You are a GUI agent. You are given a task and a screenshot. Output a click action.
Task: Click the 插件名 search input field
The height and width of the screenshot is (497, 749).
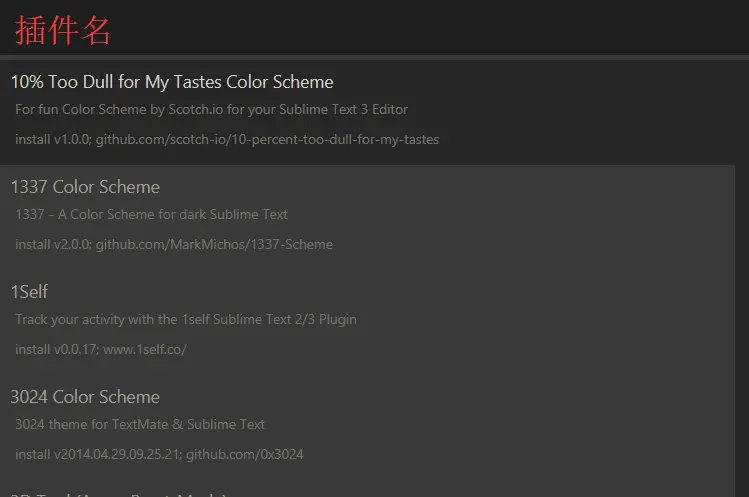(374, 28)
